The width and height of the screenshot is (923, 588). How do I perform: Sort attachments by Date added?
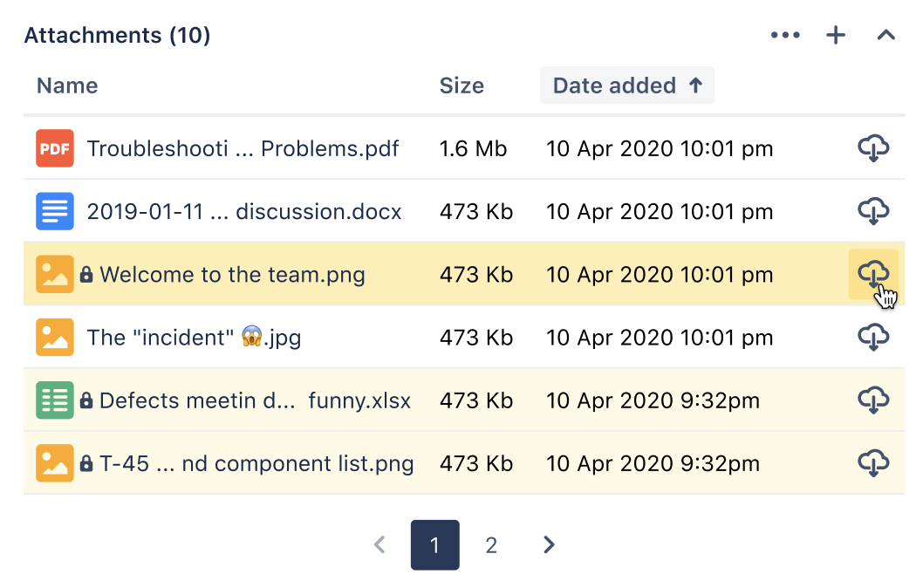(627, 85)
